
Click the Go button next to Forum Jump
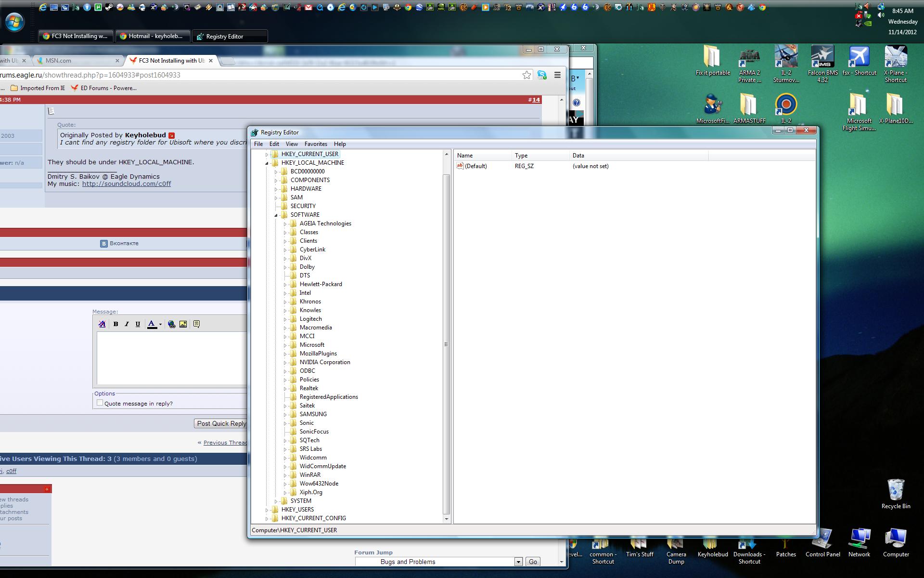[533, 562]
